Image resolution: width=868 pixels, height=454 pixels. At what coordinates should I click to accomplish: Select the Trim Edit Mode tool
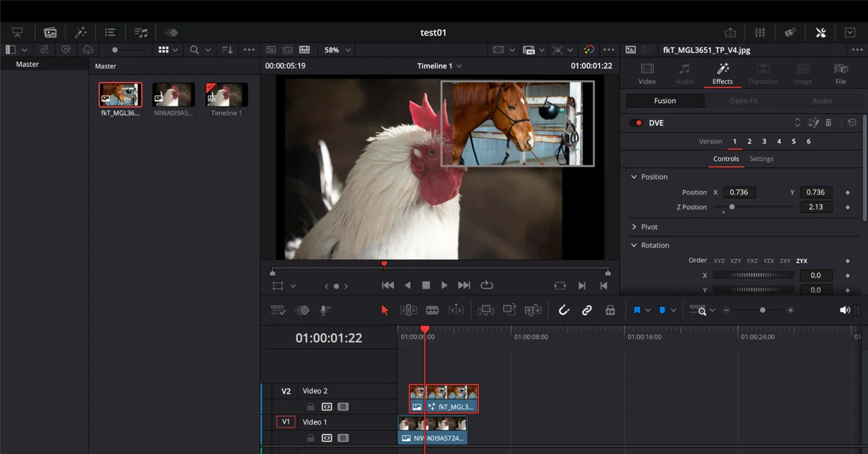point(408,310)
